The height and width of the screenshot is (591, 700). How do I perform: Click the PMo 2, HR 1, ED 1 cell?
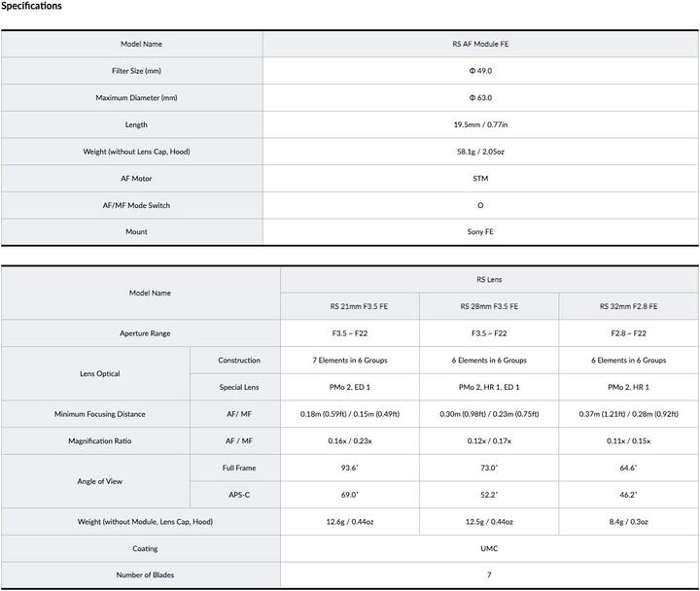click(489, 387)
